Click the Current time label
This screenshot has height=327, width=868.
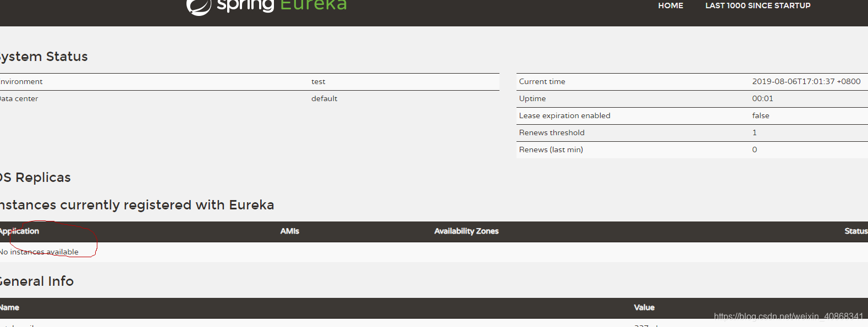point(542,81)
